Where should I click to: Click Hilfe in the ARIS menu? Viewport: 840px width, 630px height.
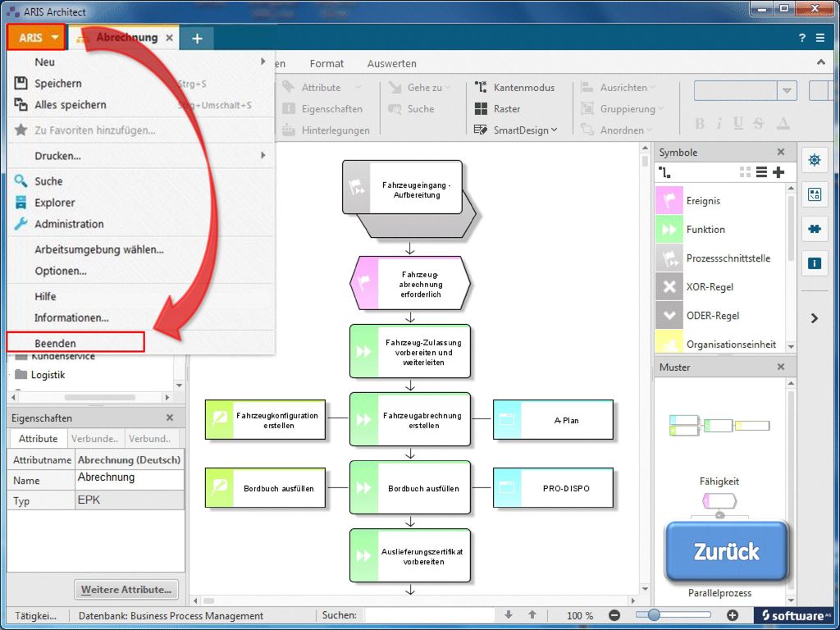(x=142, y=296)
